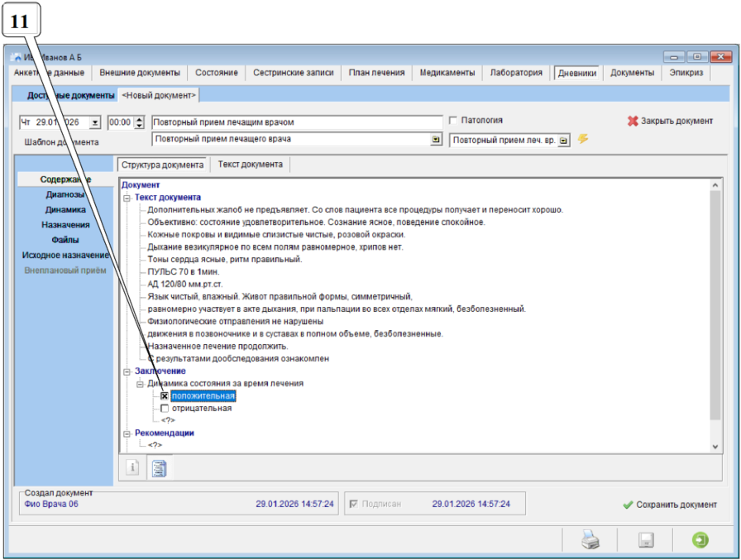The width and height of the screenshot is (741, 560).
Task: Open the Текст документа tab
Action: coord(250,165)
